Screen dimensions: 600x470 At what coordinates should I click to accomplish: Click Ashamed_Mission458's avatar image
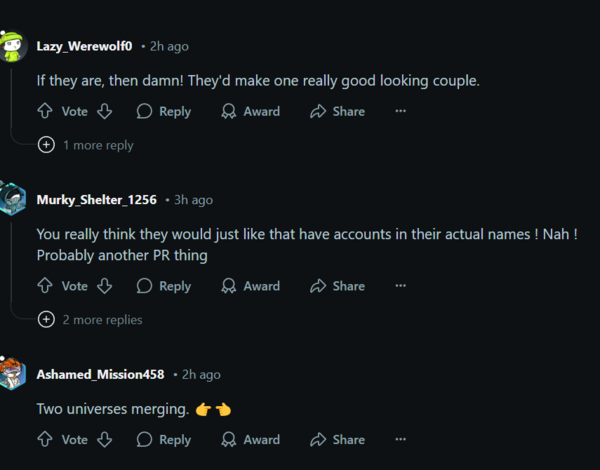point(12,374)
